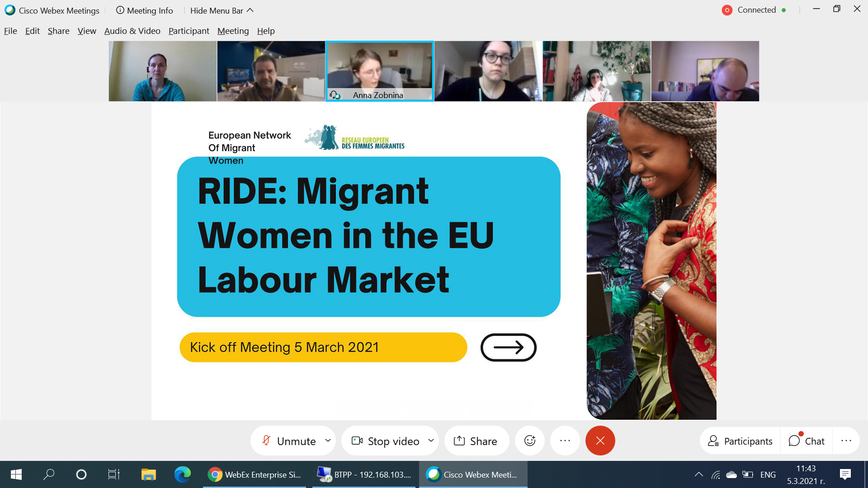
Task: Select the bald man video thumbnail
Action: pos(705,71)
